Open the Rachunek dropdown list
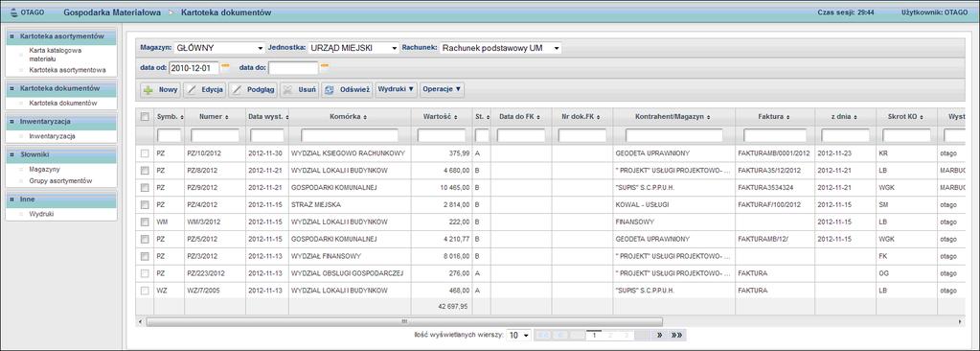 (x=501, y=48)
